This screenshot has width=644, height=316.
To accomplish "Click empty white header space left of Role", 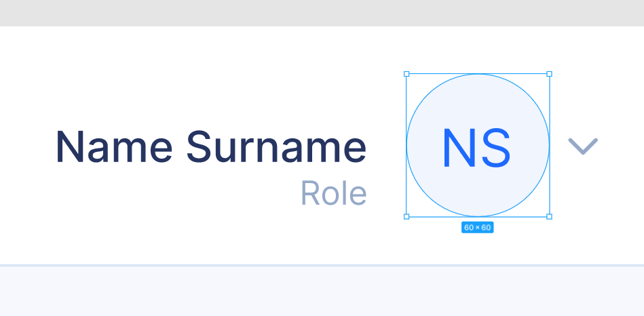I will [164, 193].
